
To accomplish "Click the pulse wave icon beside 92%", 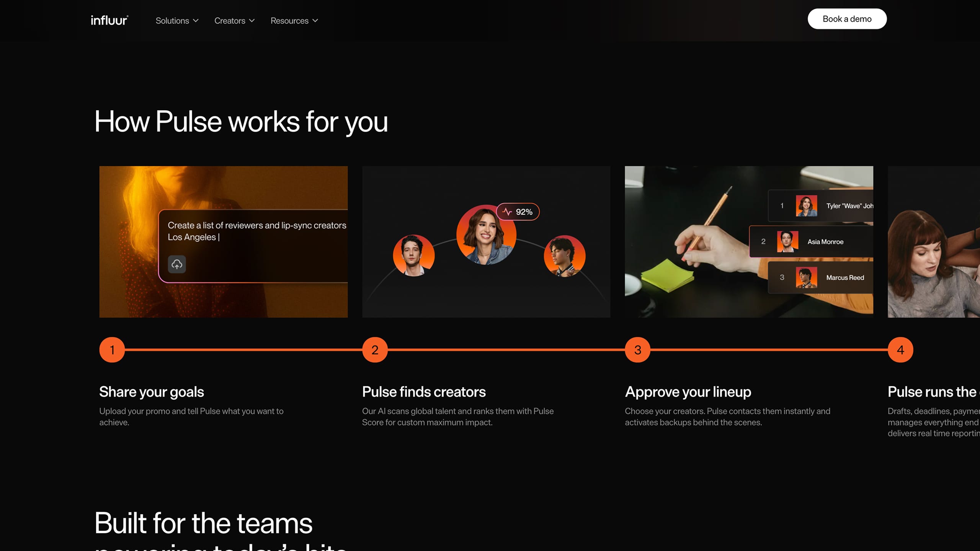I will [x=507, y=212].
